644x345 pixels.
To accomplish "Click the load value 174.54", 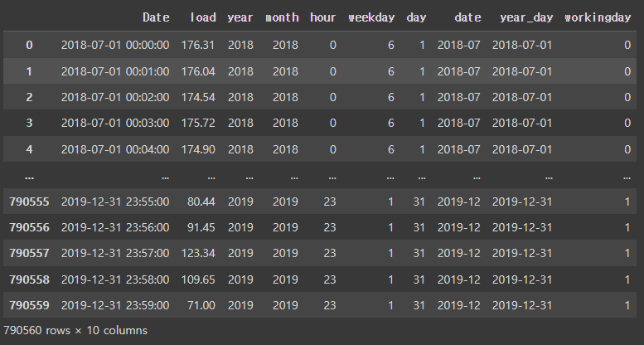I will click(198, 98).
